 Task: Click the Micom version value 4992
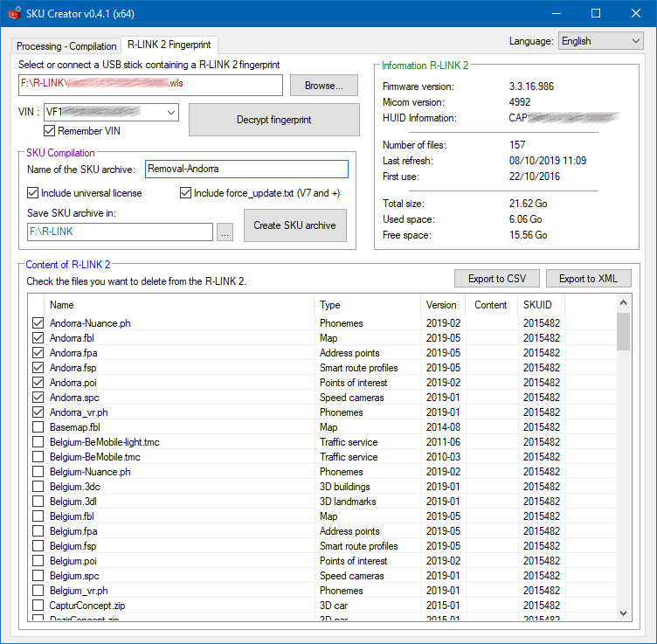pyautogui.click(x=520, y=102)
